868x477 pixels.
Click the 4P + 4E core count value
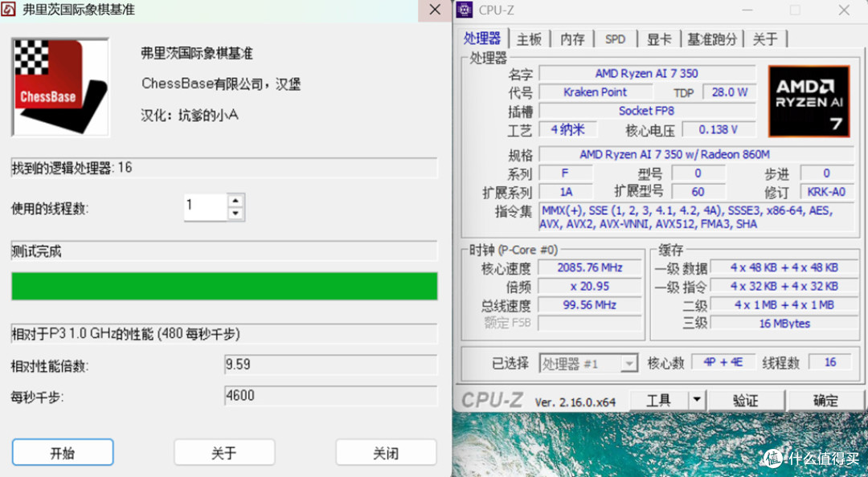(723, 362)
